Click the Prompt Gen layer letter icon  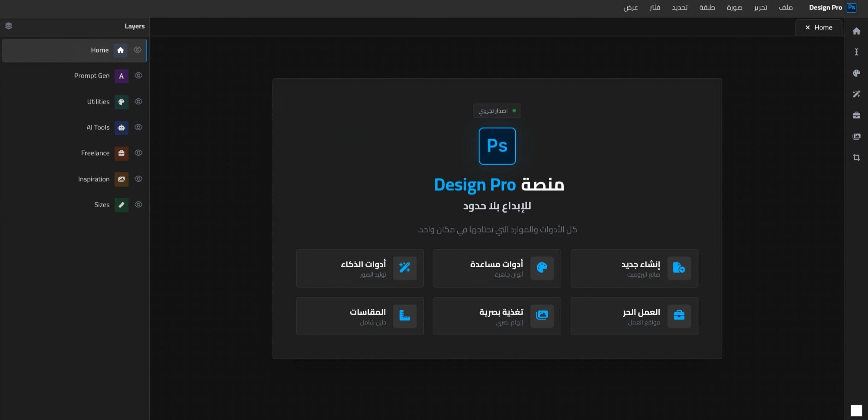point(121,76)
